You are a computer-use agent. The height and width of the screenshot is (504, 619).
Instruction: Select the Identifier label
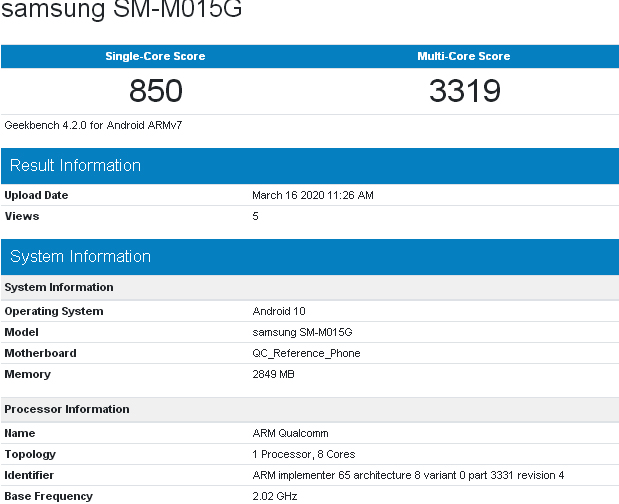click(x=29, y=475)
